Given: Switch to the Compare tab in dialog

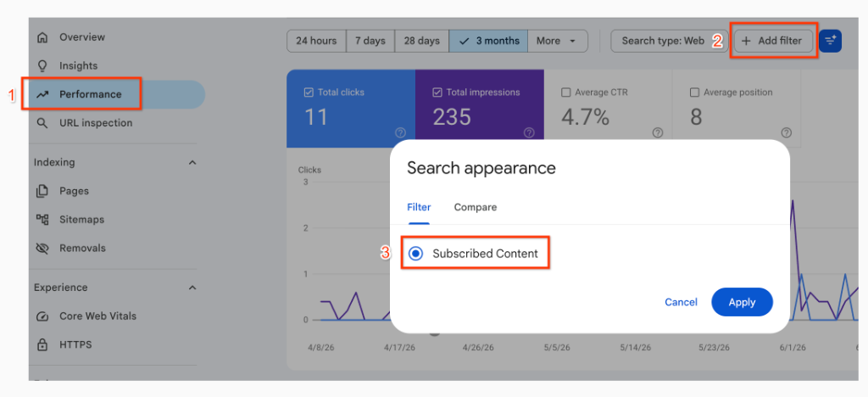Looking at the screenshot, I should 476,208.
